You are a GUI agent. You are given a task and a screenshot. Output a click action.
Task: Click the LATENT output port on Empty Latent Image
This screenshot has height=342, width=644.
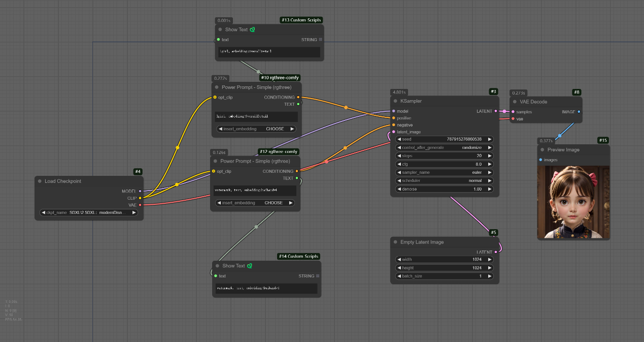(496, 252)
